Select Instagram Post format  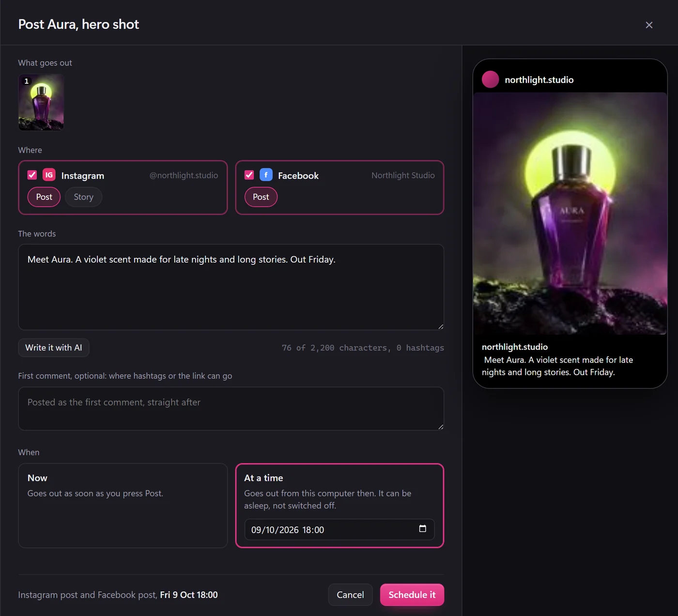[44, 197]
